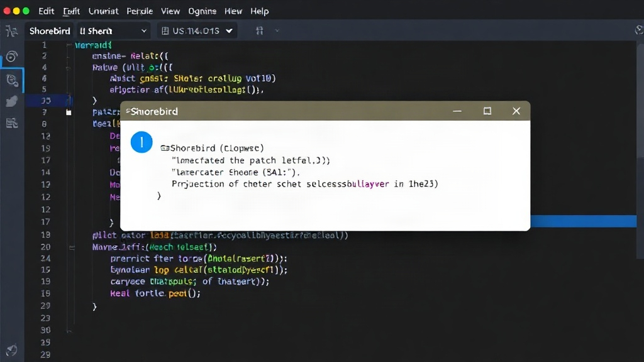Screen dimensions: 644x362
Task: Click the toolbar icon left of Shorebird tab
Action: [x=11, y=31]
